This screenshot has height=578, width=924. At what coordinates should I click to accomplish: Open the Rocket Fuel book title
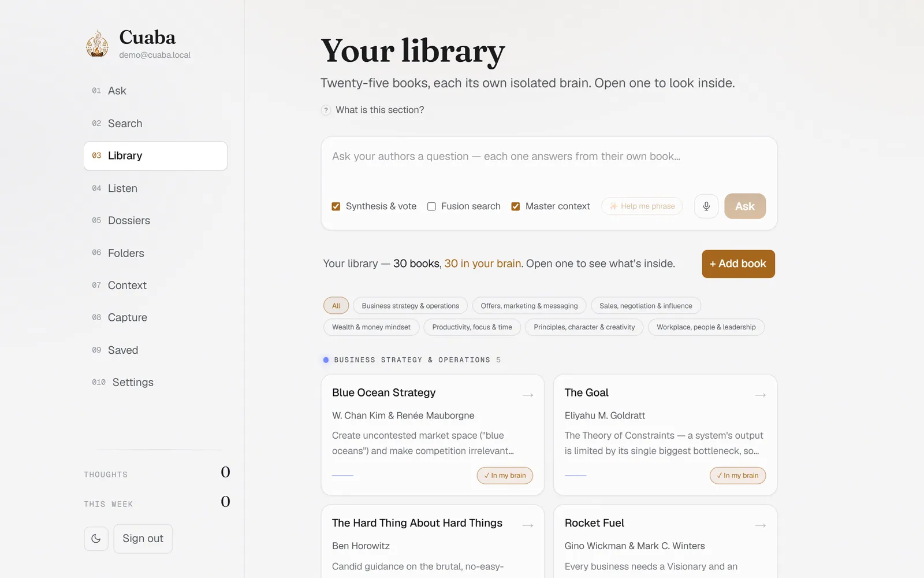pos(594,523)
